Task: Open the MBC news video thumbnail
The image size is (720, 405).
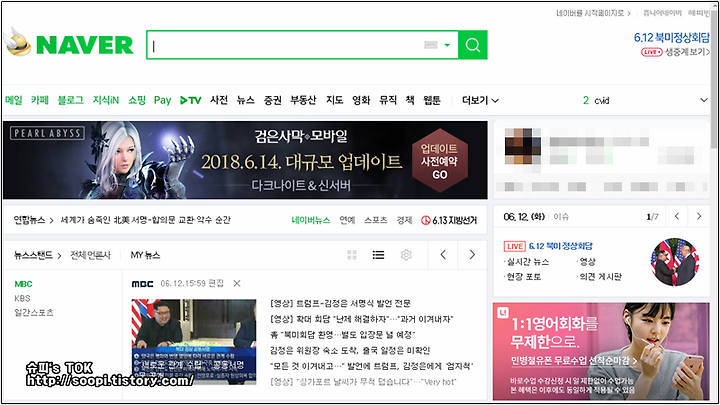Action: (194, 342)
